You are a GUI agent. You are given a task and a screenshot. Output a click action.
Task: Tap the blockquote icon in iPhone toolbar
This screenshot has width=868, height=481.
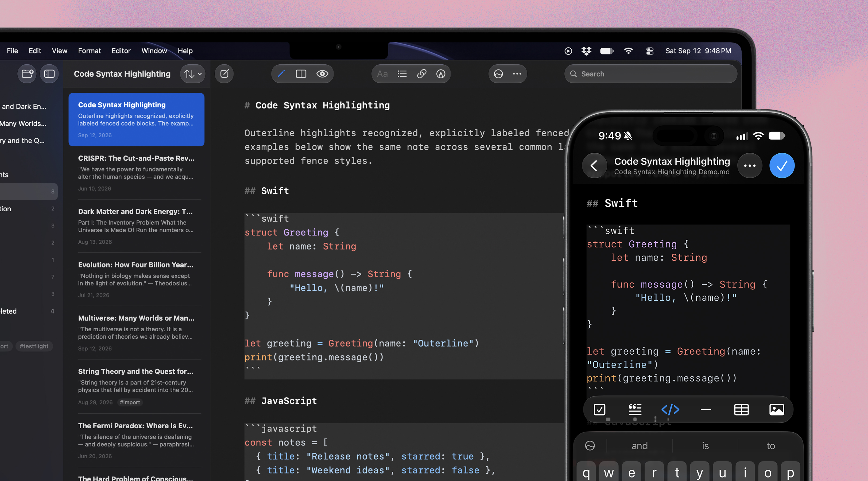[635, 410]
